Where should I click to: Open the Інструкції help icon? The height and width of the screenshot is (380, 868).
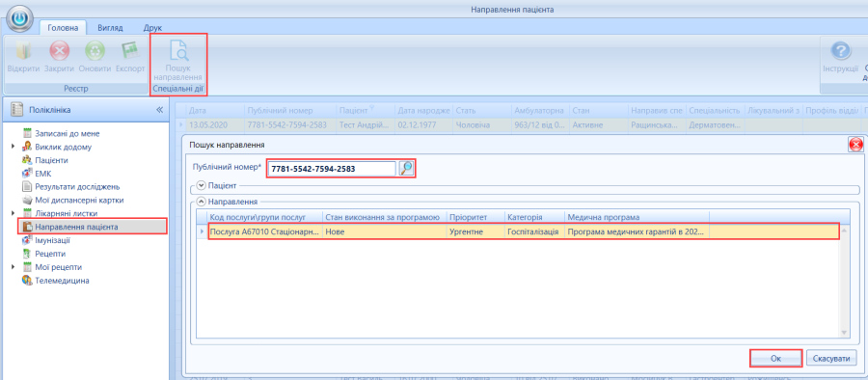point(840,51)
